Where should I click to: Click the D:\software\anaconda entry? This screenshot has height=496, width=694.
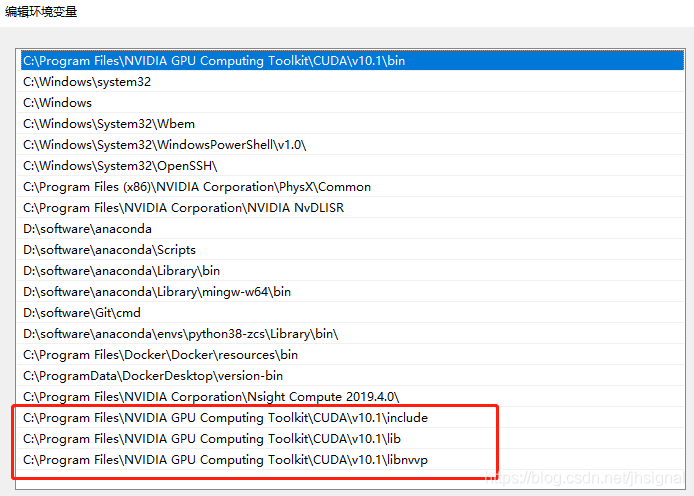tap(87, 229)
